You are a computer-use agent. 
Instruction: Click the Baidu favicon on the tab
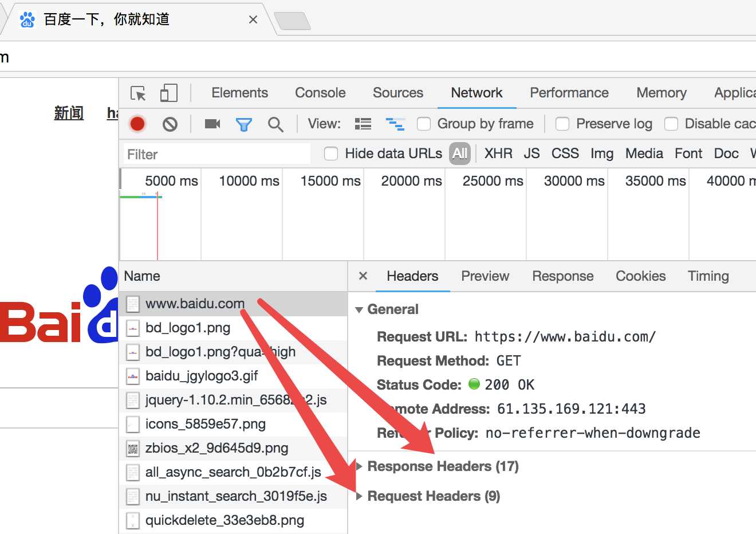click(27, 20)
